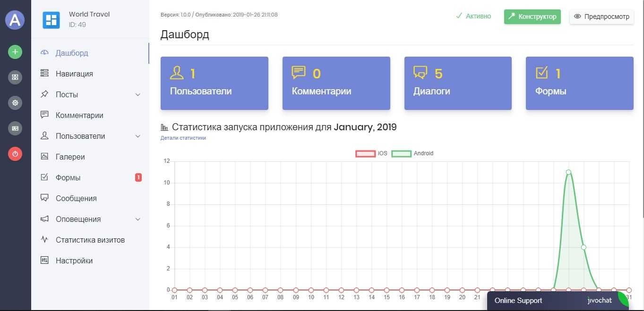Open the Детали статистики link
Image resolution: width=644 pixels, height=311 pixels.
(183, 138)
